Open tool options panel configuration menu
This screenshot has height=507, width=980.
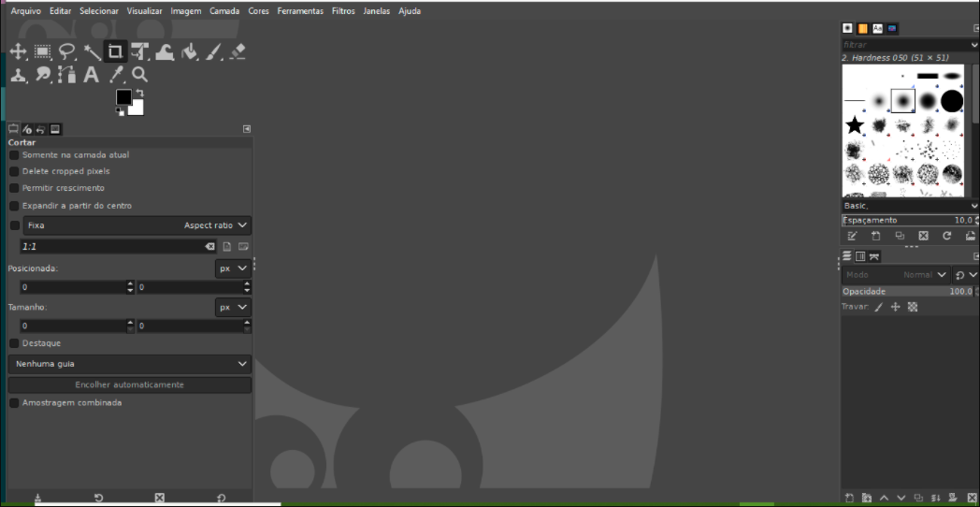247,129
